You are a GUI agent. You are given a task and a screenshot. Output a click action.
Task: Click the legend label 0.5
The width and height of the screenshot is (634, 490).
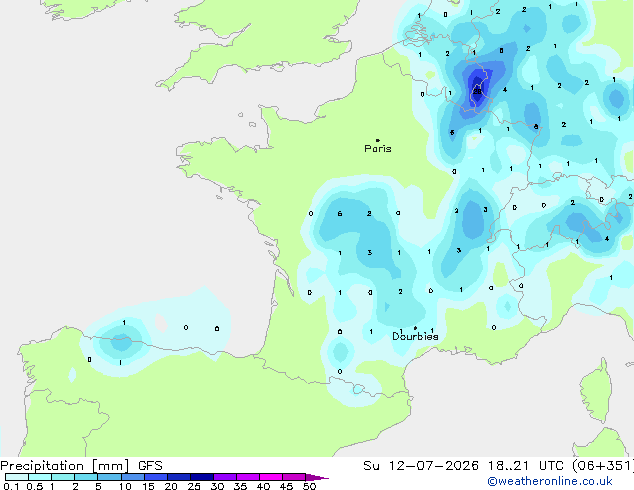(35, 486)
